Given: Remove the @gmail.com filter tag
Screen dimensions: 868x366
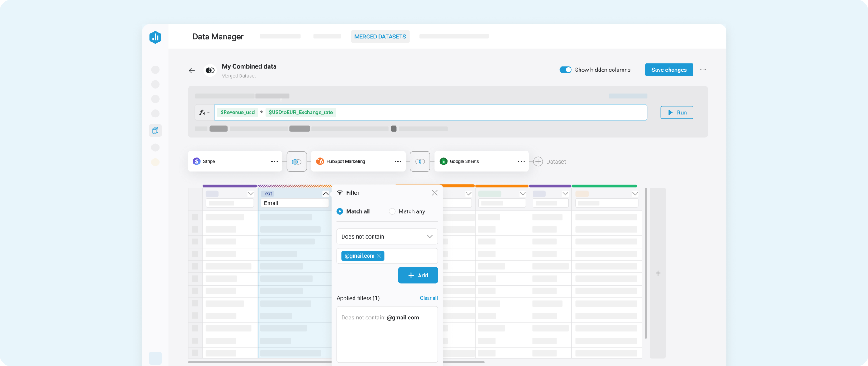Looking at the screenshot, I should pyautogui.click(x=379, y=256).
